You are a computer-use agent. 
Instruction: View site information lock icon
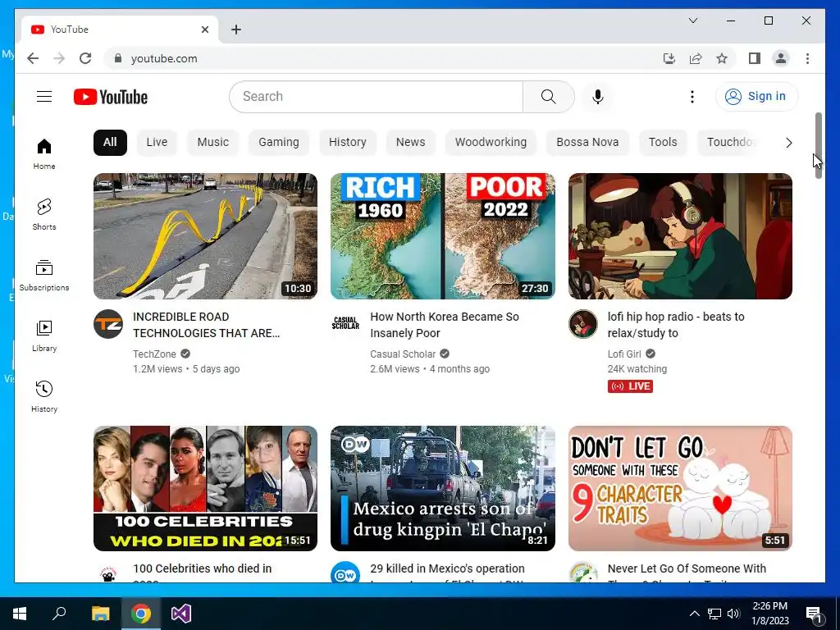coord(118,58)
